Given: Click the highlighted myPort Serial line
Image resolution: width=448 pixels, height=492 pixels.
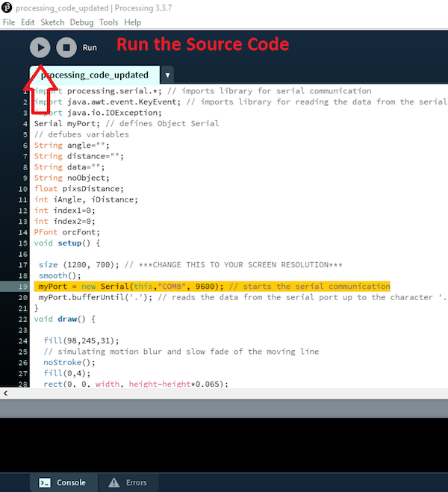Looking at the screenshot, I should pos(212,287).
